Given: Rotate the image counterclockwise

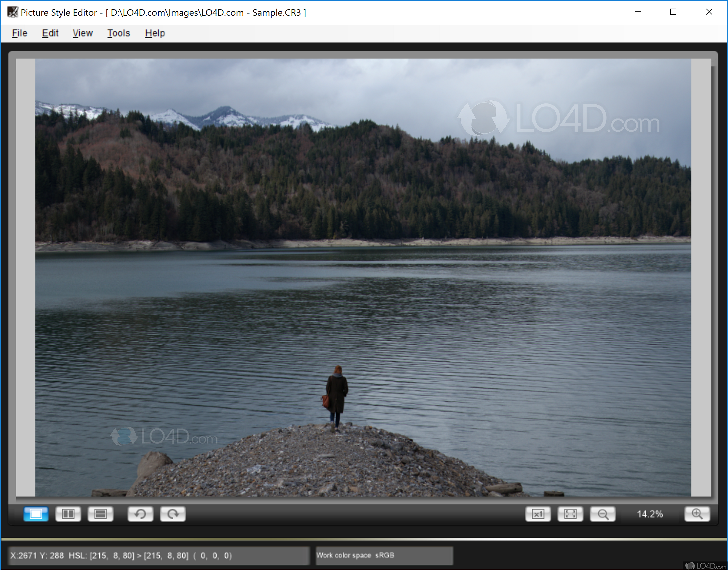Looking at the screenshot, I should [x=140, y=514].
